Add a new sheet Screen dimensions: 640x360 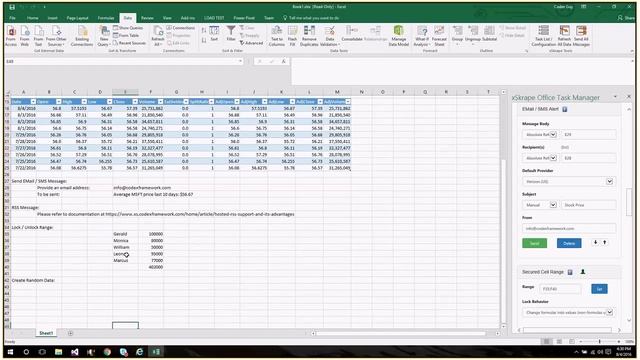pyautogui.click(x=70, y=333)
